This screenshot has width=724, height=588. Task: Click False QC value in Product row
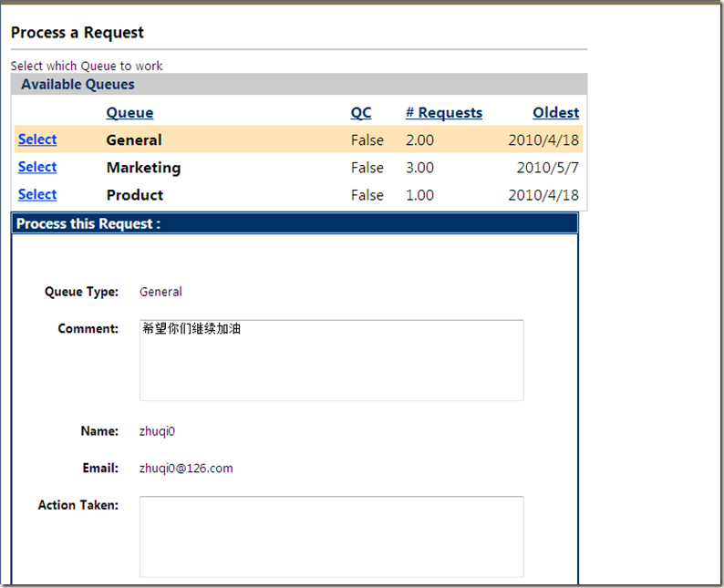click(367, 195)
